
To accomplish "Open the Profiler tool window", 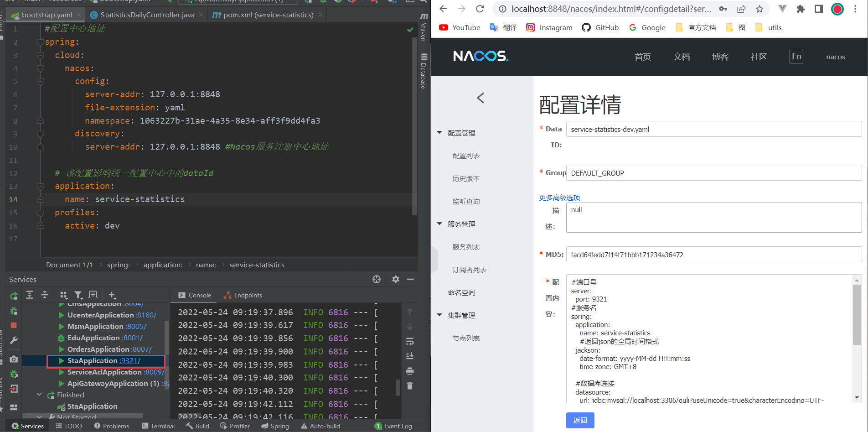I will (235, 426).
